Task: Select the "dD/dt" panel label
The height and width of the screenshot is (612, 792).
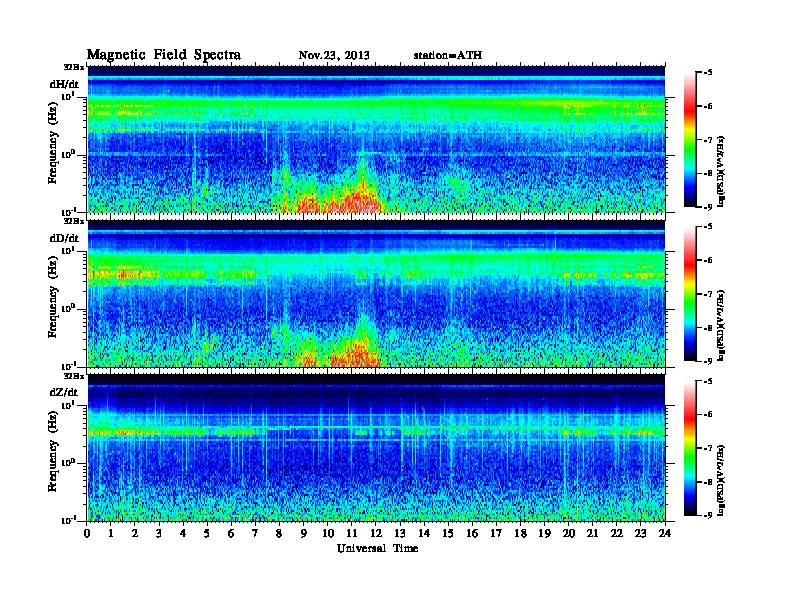Action: pos(64,238)
